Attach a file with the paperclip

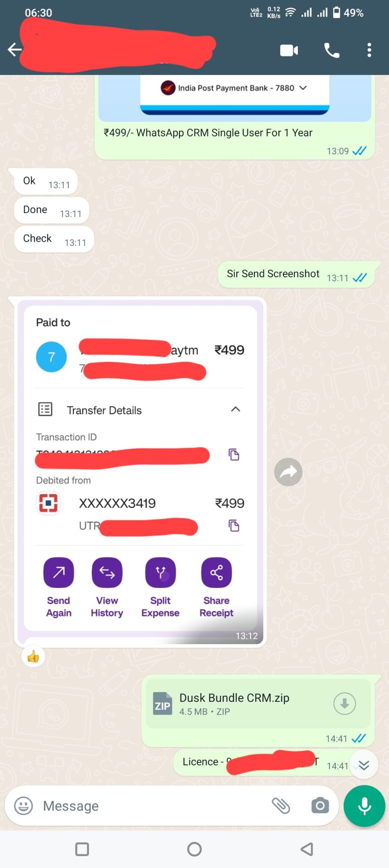[281, 805]
